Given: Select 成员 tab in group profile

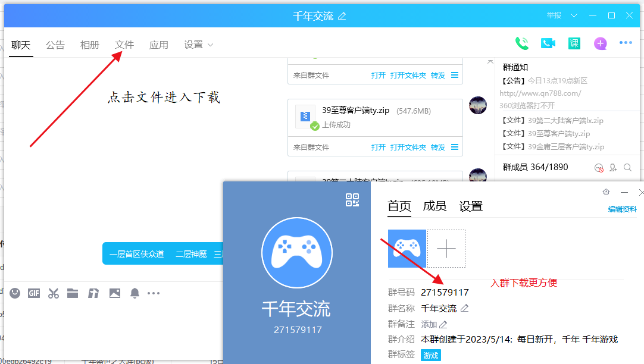Looking at the screenshot, I should point(435,206).
